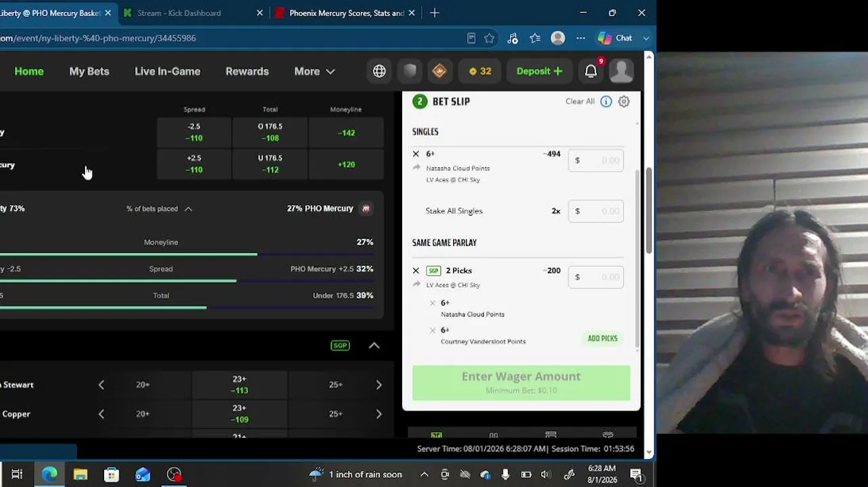Open the 32 coins balance
This screenshot has width=868, height=487.
tap(480, 71)
